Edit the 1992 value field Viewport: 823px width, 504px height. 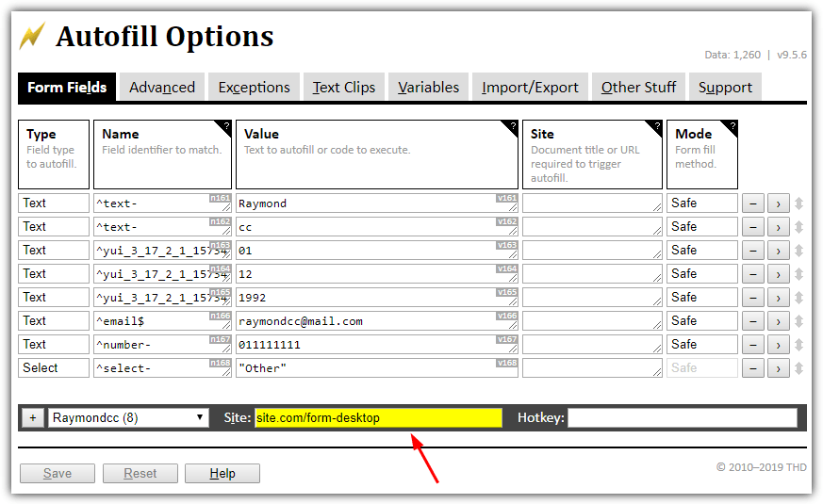377,298
